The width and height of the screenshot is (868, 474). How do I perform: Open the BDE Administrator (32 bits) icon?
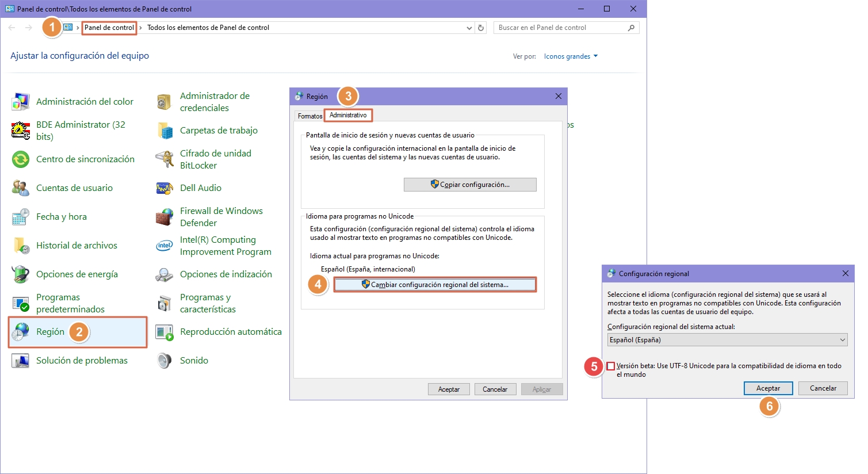pyautogui.click(x=21, y=131)
